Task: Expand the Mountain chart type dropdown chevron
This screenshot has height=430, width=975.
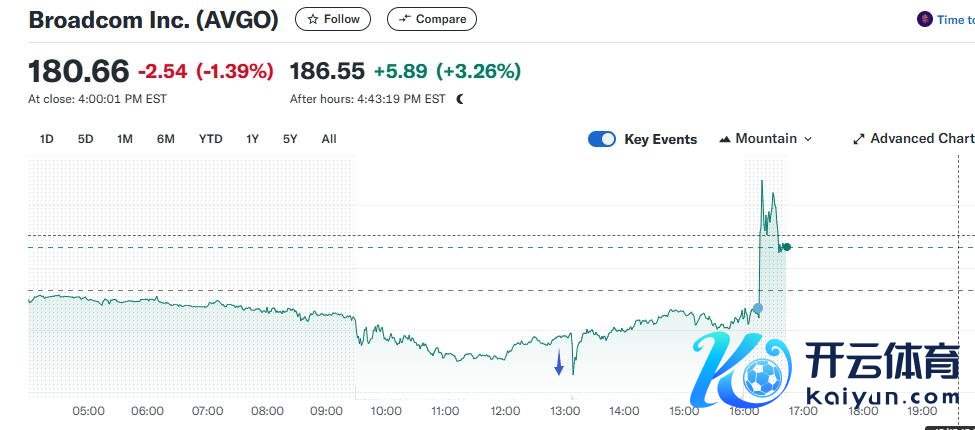Action: click(808, 139)
